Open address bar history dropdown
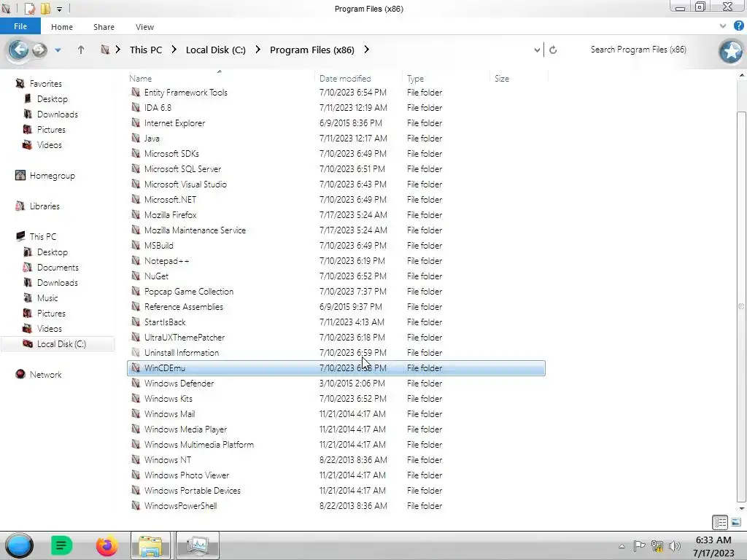The image size is (747, 560). pyautogui.click(x=537, y=50)
